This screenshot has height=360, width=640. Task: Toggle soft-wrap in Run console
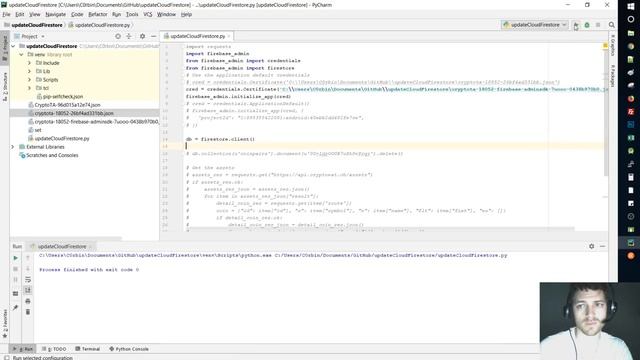28,280
